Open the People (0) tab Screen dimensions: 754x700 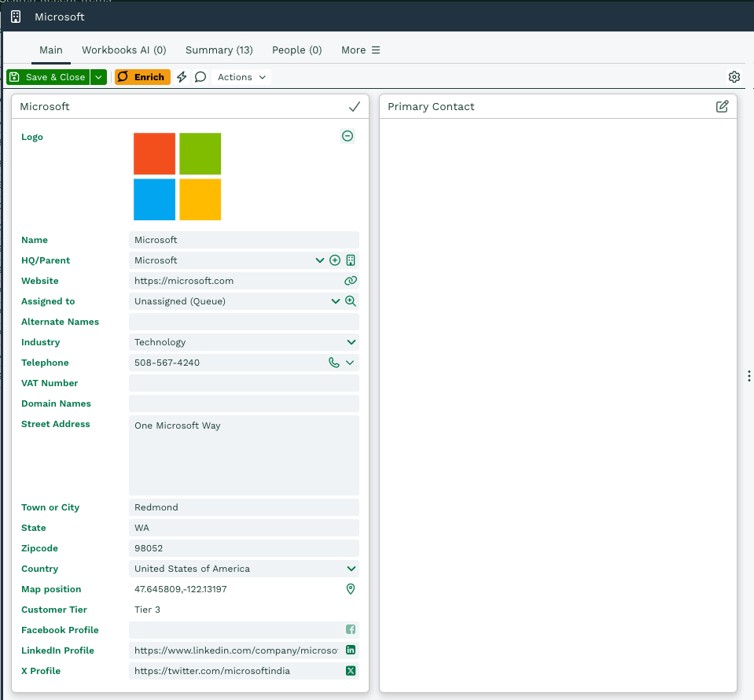coord(296,50)
